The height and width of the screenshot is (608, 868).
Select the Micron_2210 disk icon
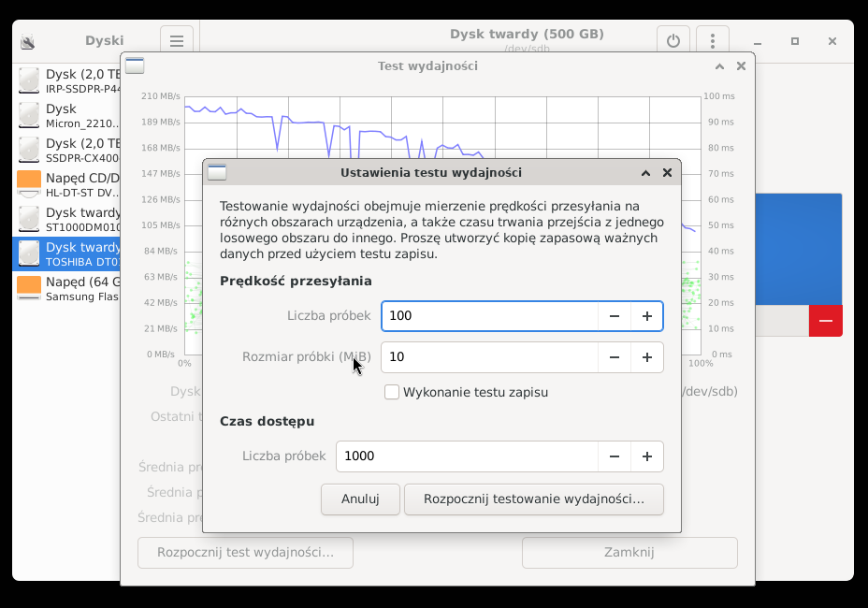(x=29, y=115)
